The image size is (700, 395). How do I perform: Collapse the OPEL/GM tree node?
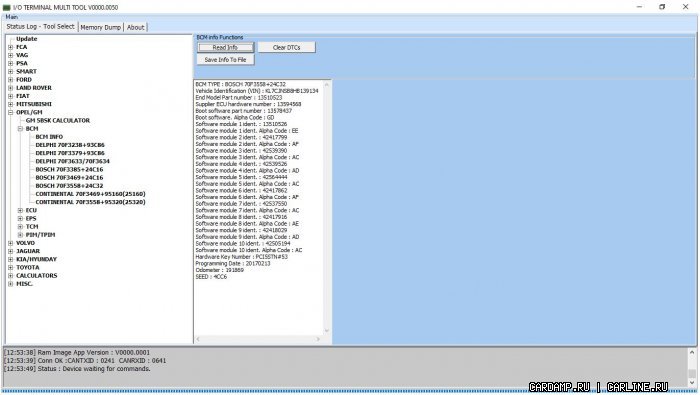tap(10, 112)
